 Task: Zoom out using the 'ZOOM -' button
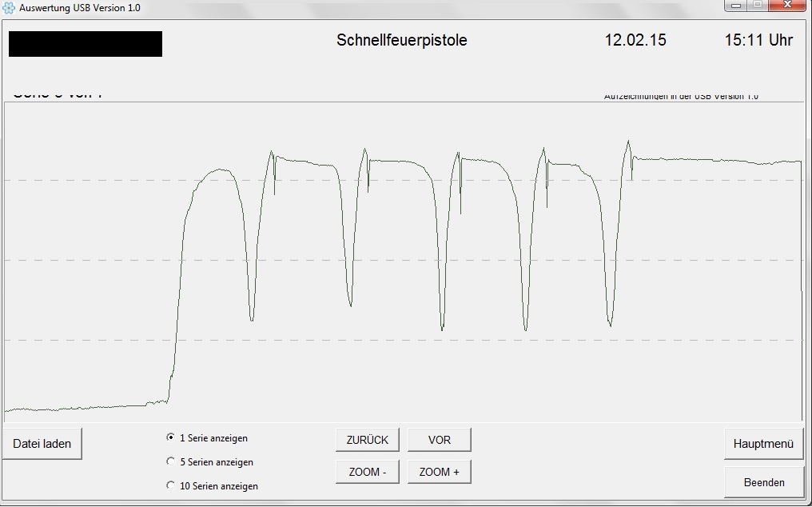pyautogui.click(x=367, y=472)
